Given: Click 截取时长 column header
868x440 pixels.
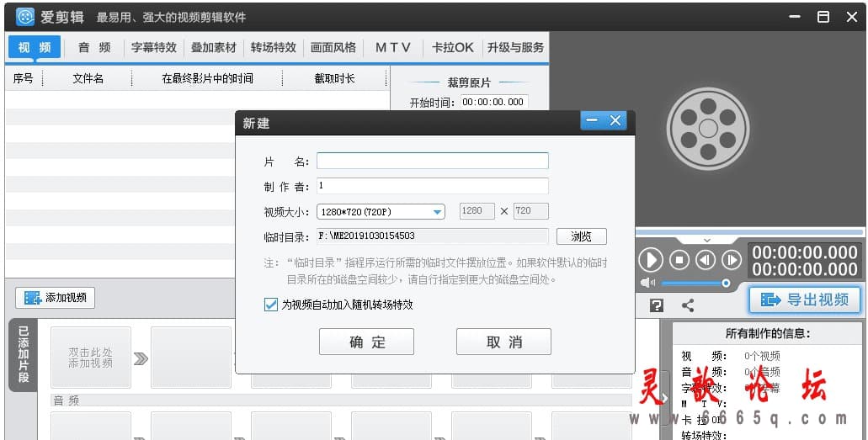Looking at the screenshot, I should [334, 78].
